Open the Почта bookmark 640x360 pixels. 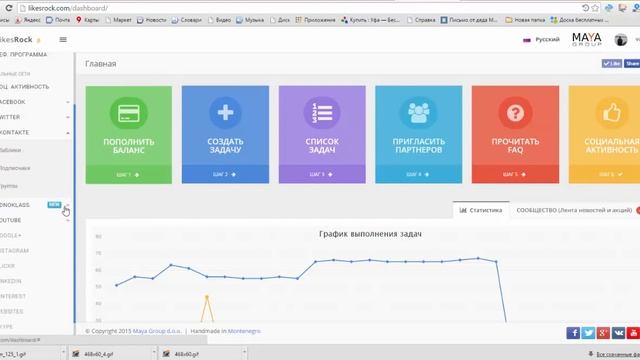(58, 20)
